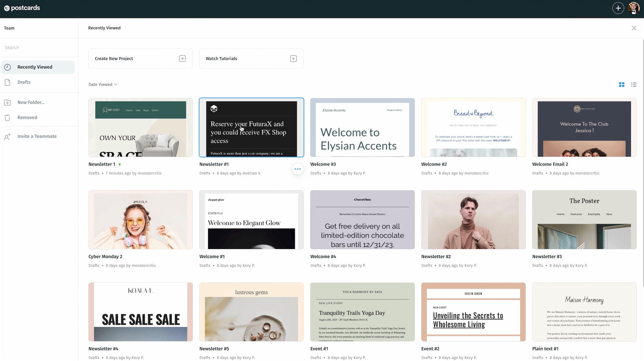Viewport: 644px width, 361px height.
Task: Open Event #1 yoga thumbnail
Action: coord(362,312)
